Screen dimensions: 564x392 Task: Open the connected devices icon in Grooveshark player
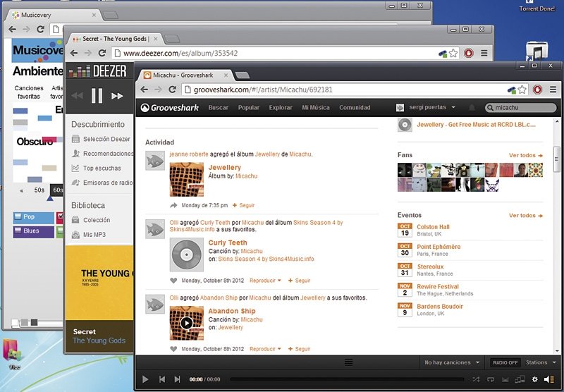click(520, 379)
